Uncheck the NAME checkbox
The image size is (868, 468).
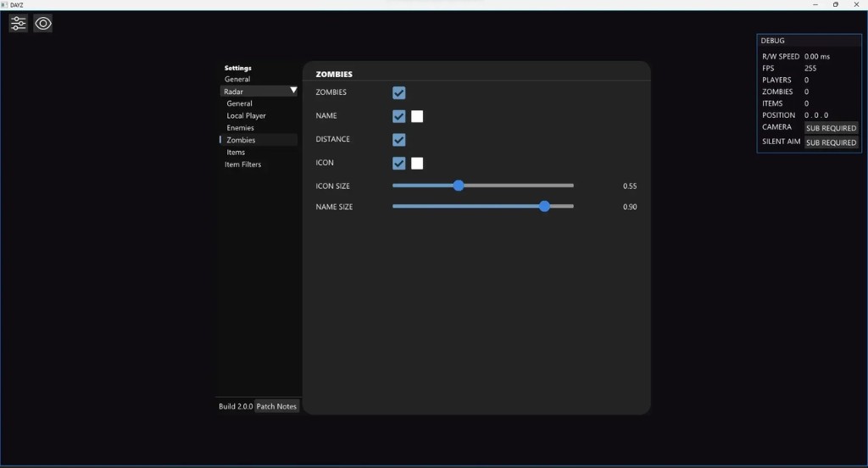pos(399,116)
